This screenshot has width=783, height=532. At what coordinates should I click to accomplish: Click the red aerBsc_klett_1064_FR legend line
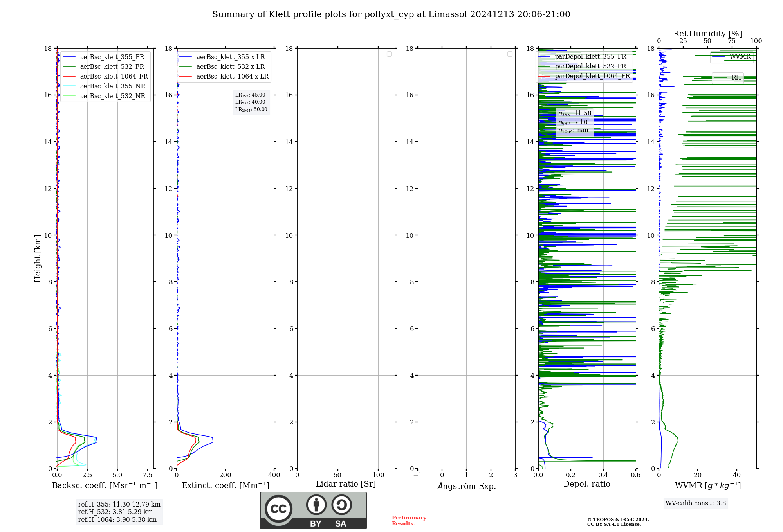(x=69, y=77)
